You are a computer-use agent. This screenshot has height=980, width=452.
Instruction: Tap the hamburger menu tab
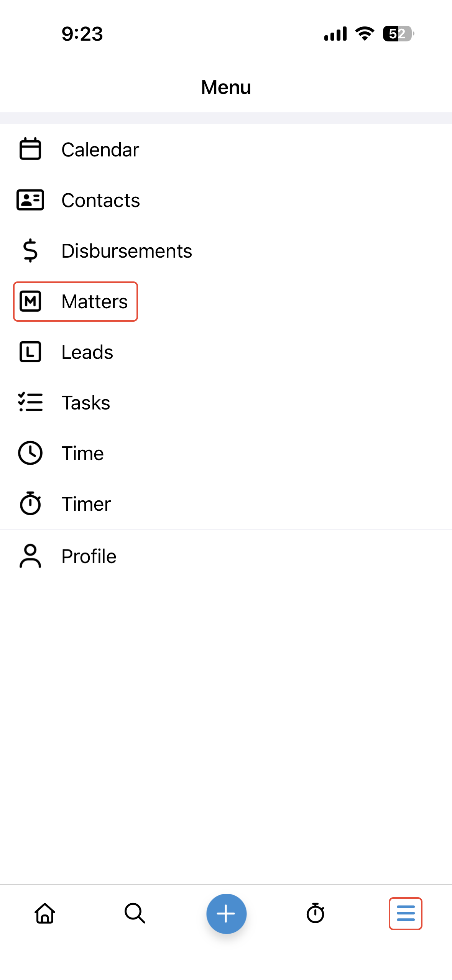coord(406,913)
